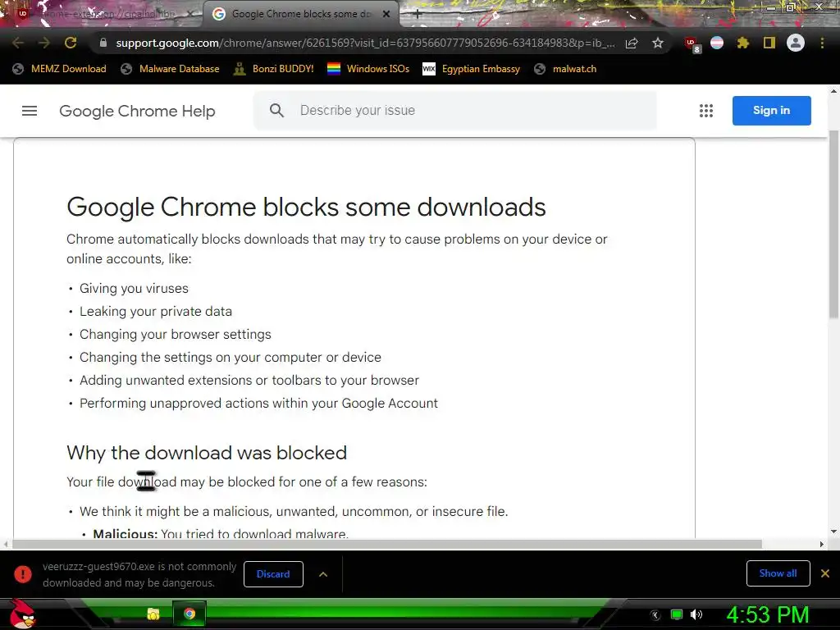Open the File Explorer taskbar icon
840x630 pixels.
coord(153,614)
